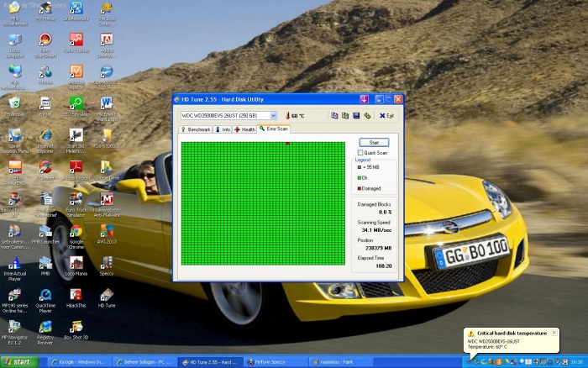Open the HD Tune desktop shortcut
588x368 pixels.
pos(107,297)
